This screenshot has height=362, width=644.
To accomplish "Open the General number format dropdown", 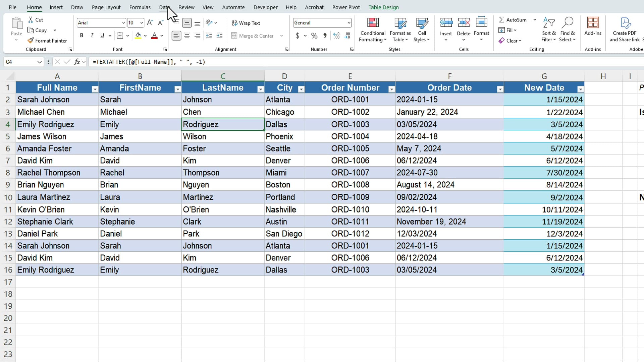I will tap(349, 23).
